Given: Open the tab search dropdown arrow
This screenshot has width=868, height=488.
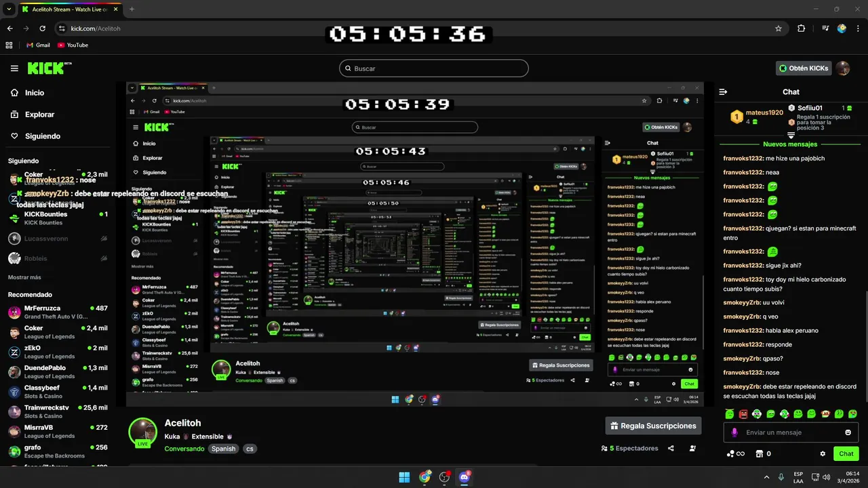Looking at the screenshot, I should [9, 9].
